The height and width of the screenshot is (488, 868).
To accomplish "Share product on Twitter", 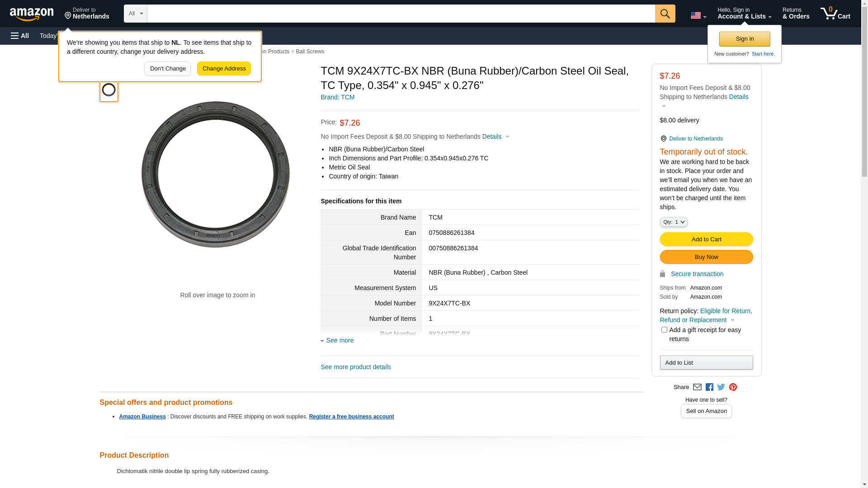I will 721,387.
